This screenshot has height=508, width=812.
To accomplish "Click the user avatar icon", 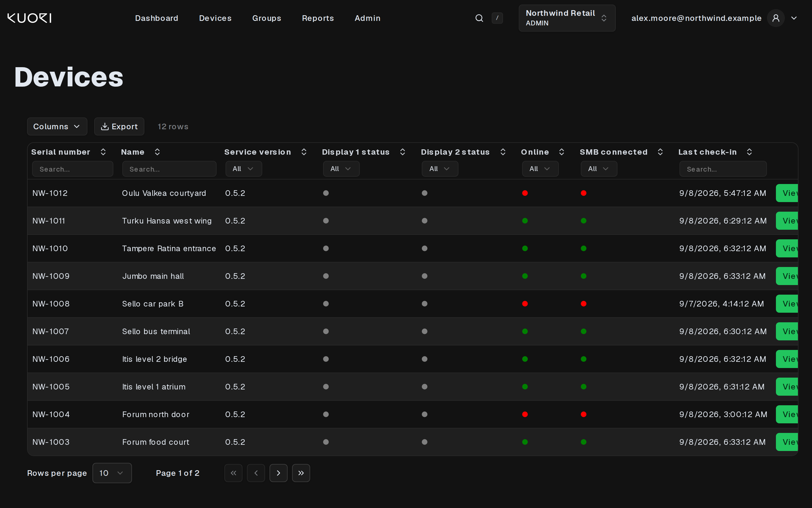I will pos(775,18).
